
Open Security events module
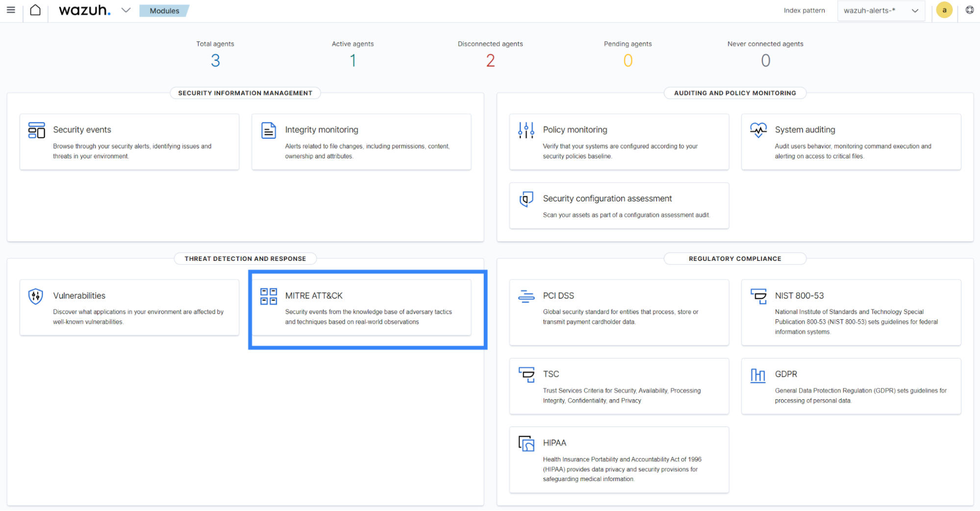[x=129, y=142]
